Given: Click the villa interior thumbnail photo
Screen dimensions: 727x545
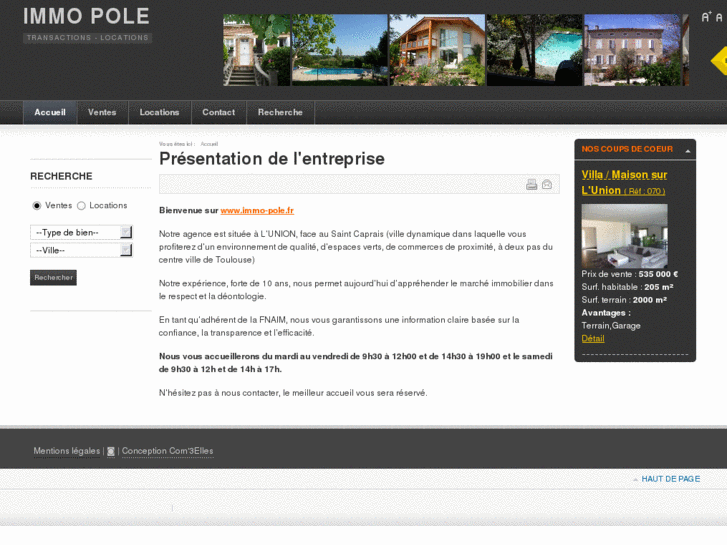Looking at the screenshot, I should coord(624,235).
